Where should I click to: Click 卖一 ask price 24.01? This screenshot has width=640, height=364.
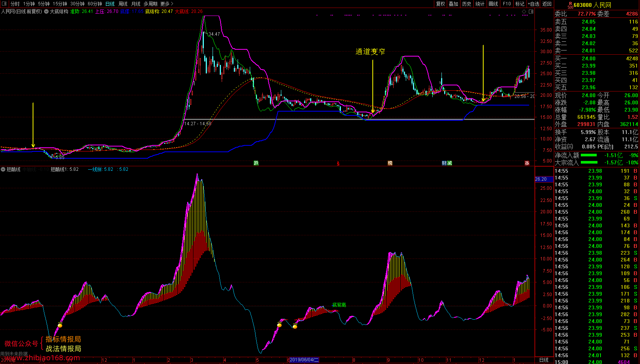click(589, 51)
